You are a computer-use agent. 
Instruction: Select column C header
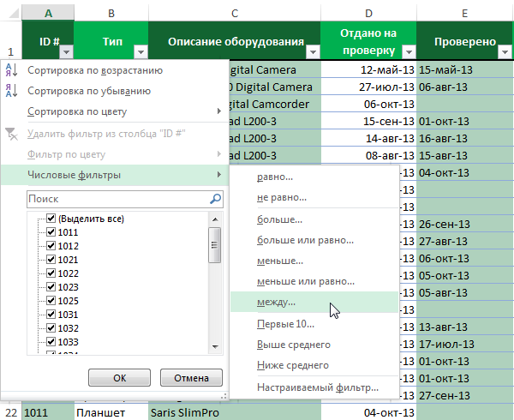(x=235, y=13)
